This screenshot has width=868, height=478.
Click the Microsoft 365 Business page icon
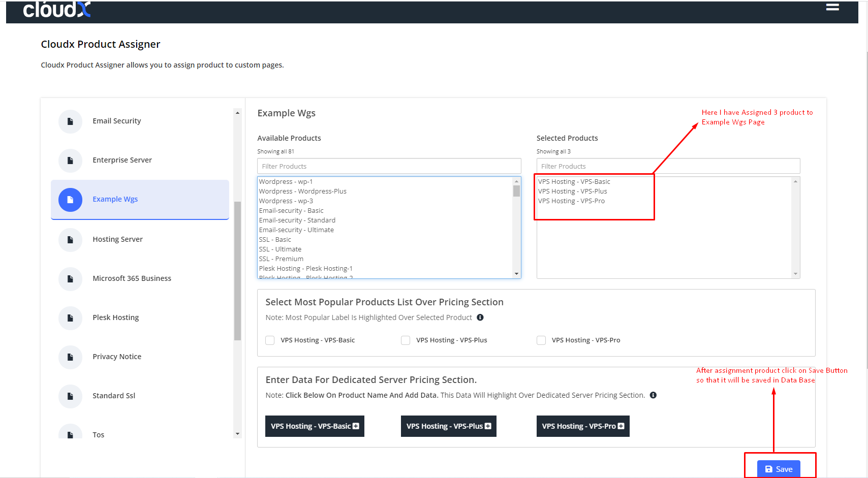coord(70,279)
